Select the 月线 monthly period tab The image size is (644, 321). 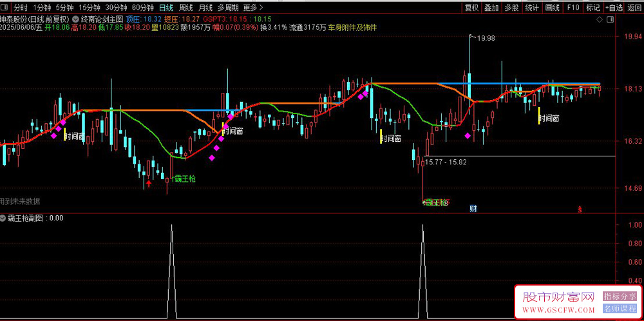pyautogui.click(x=205, y=7)
